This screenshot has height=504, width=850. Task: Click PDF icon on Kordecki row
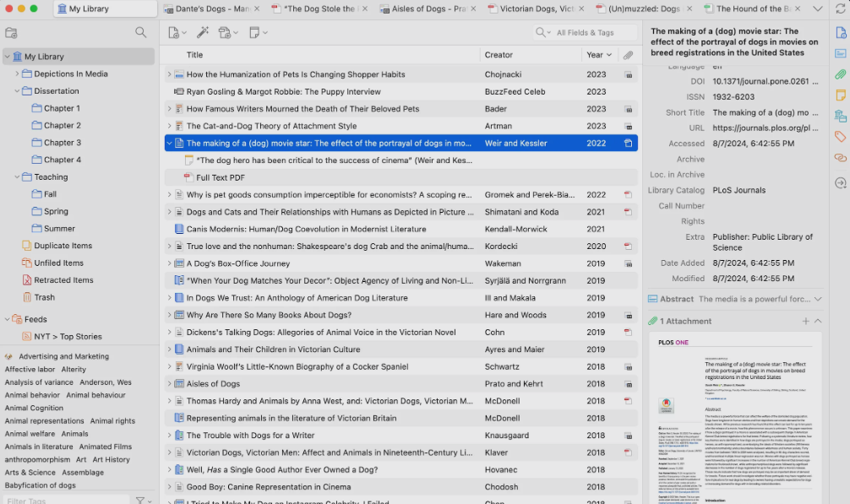click(x=628, y=247)
